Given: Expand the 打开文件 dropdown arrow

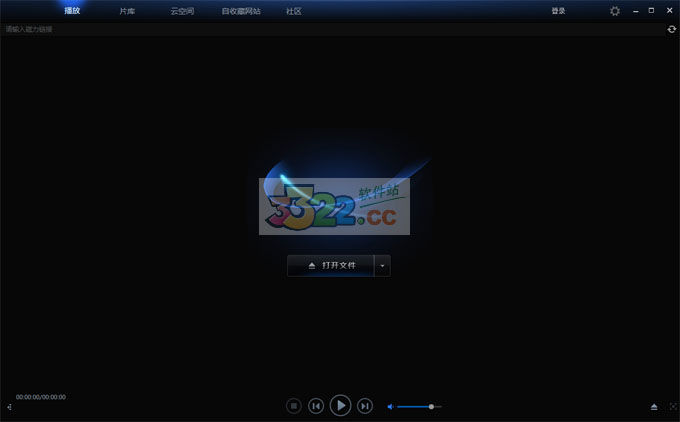Looking at the screenshot, I should point(382,265).
